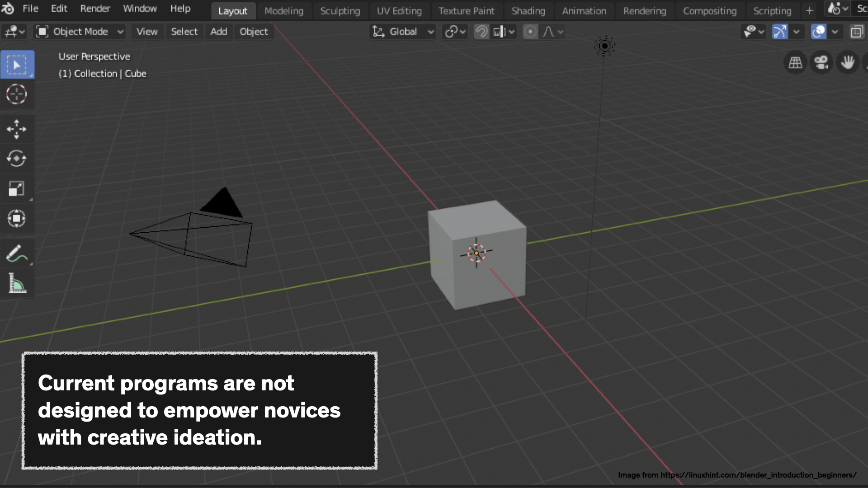Image resolution: width=868 pixels, height=488 pixels.
Task: Select the Cursor tool icon
Action: 16,94
